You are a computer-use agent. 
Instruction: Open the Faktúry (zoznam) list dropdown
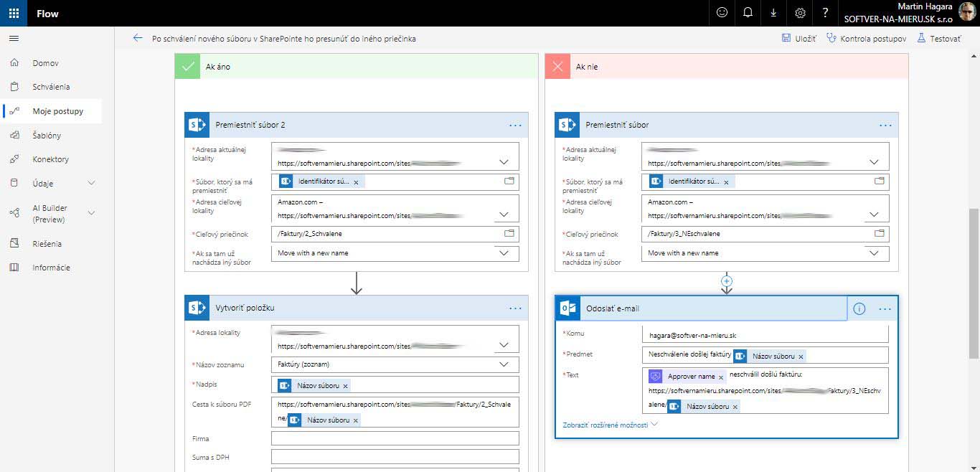click(504, 364)
